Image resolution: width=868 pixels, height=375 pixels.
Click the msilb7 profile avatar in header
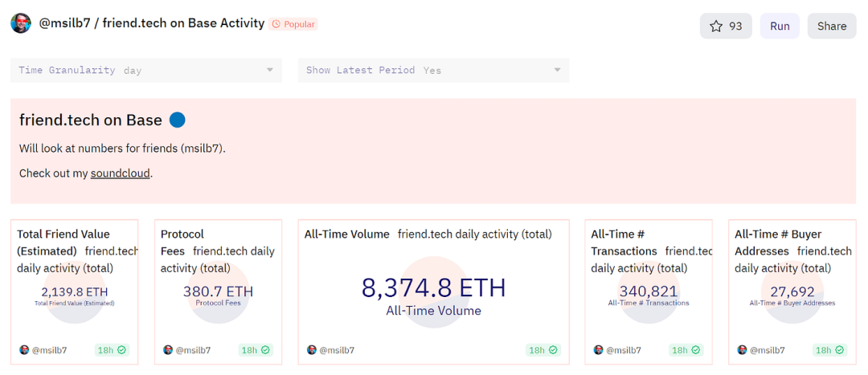pos(21,23)
